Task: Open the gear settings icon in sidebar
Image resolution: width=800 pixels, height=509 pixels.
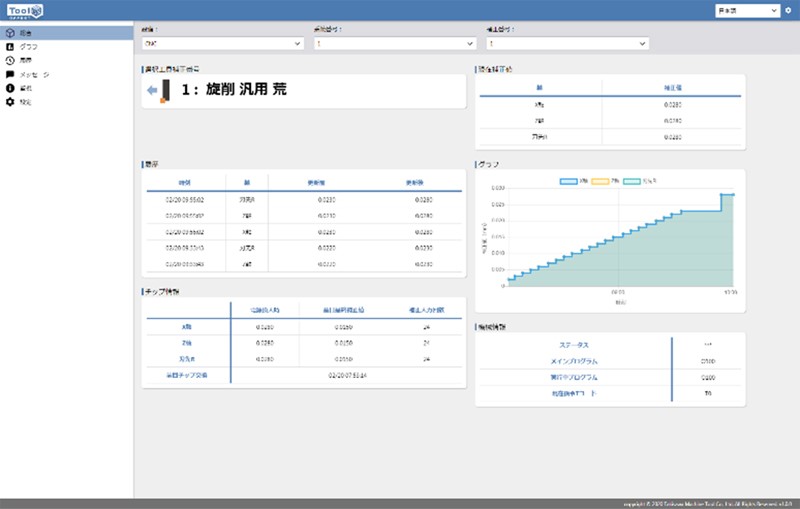Action: tap(10, 101)
